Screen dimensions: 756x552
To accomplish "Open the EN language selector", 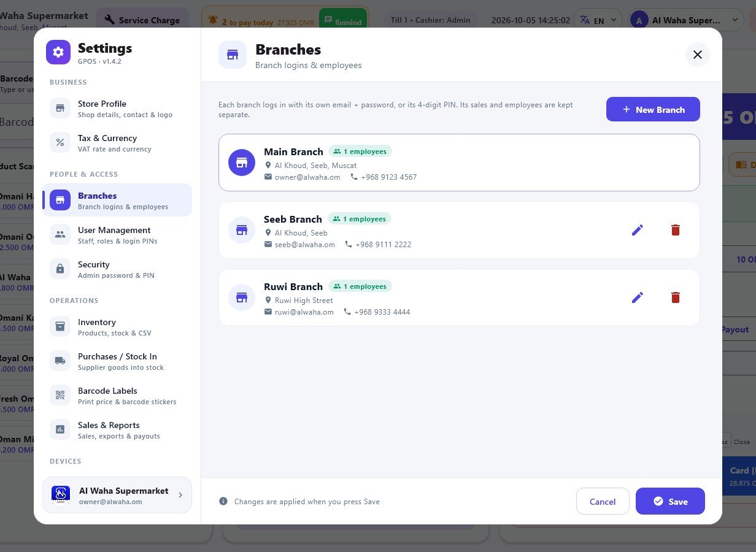I will tap(598, 20).
